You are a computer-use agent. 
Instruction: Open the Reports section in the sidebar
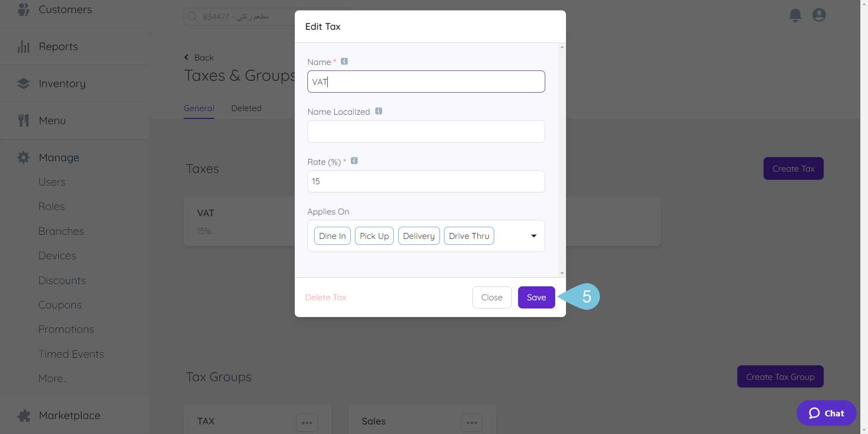tap(58, 46)
